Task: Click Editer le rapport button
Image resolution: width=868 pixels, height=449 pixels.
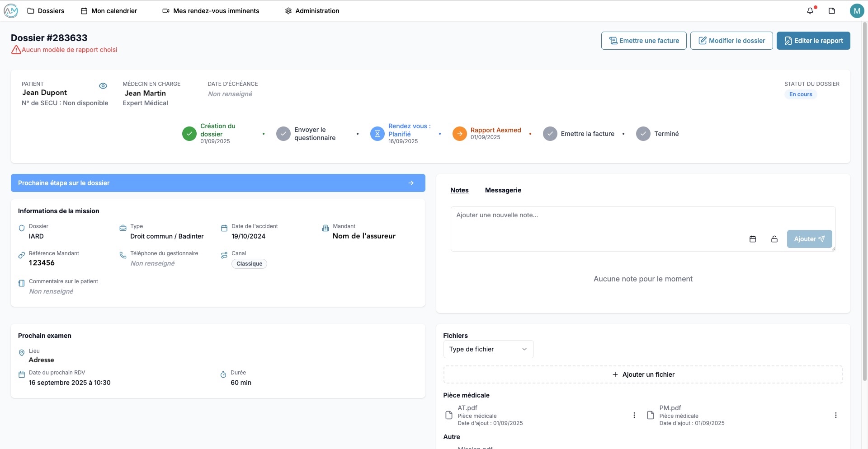Action: coord(813,41)
